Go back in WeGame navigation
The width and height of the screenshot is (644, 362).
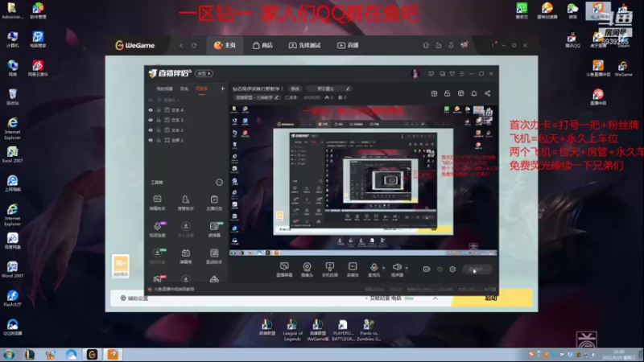pos(181,45)
